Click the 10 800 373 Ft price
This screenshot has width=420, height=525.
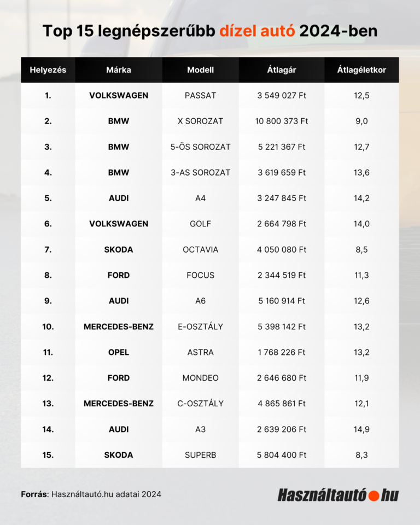282,121
